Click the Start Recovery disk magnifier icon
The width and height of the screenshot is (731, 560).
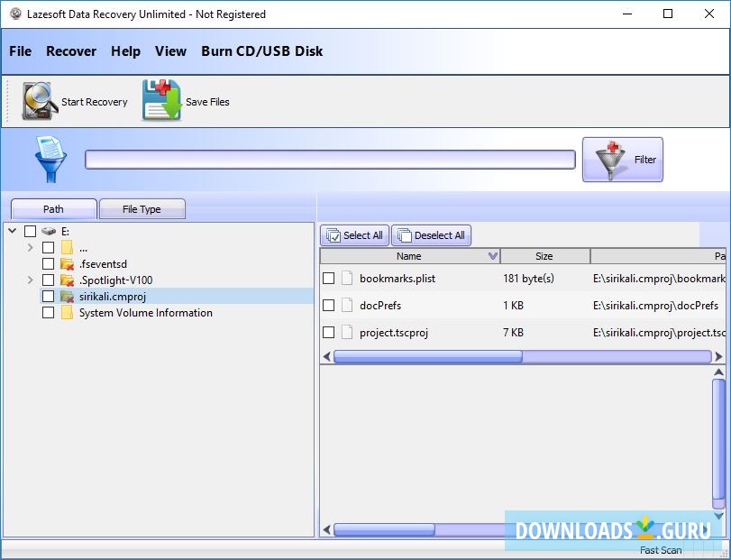(x=39, y=101)
